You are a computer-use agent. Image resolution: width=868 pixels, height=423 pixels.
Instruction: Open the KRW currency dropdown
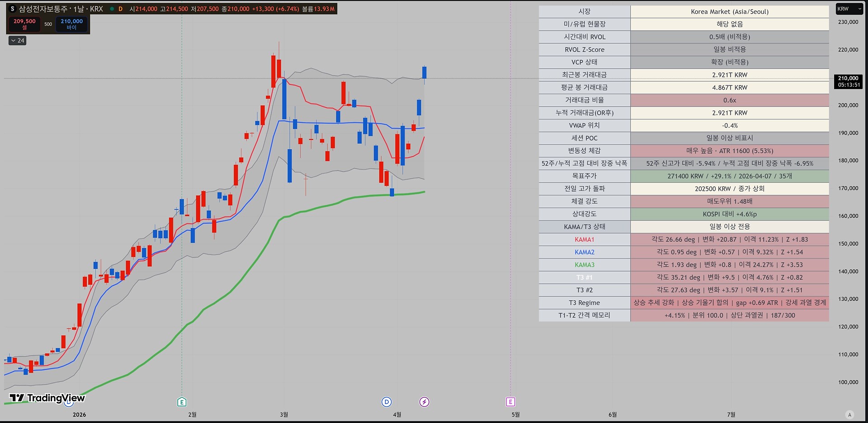[849, 9]
